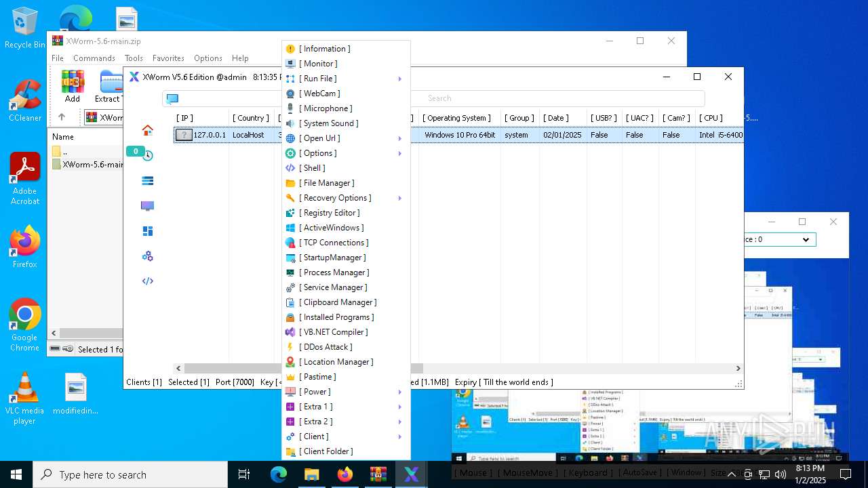Open dropdown in background remote window

[x=806, y=239]
